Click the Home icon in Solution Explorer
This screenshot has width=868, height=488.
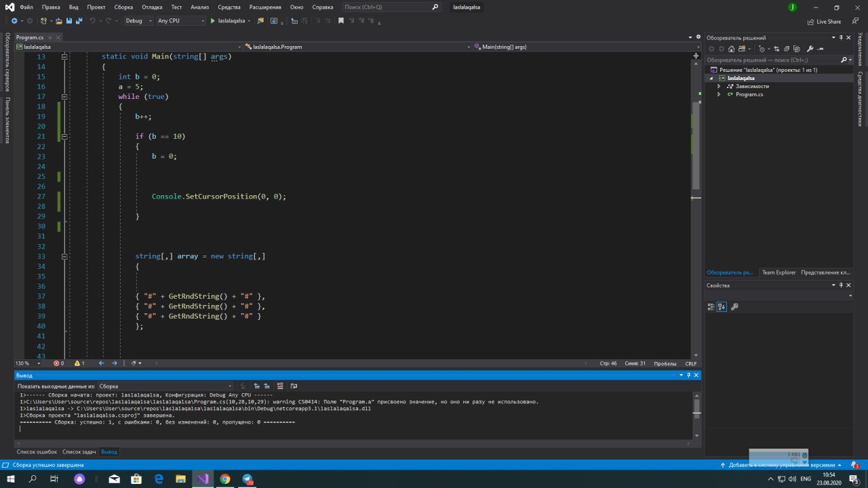pyautogui.click(x=730, y=49)
